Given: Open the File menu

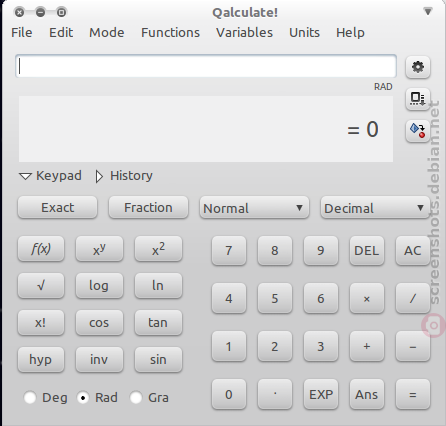Looking at the screenshot, I should pos(22,33).
